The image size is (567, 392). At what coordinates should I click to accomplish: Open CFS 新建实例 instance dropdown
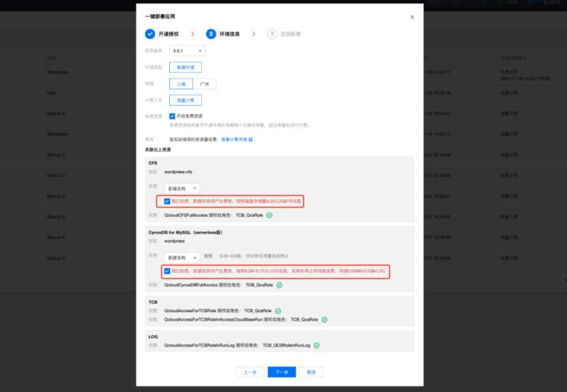click(182, 189)
